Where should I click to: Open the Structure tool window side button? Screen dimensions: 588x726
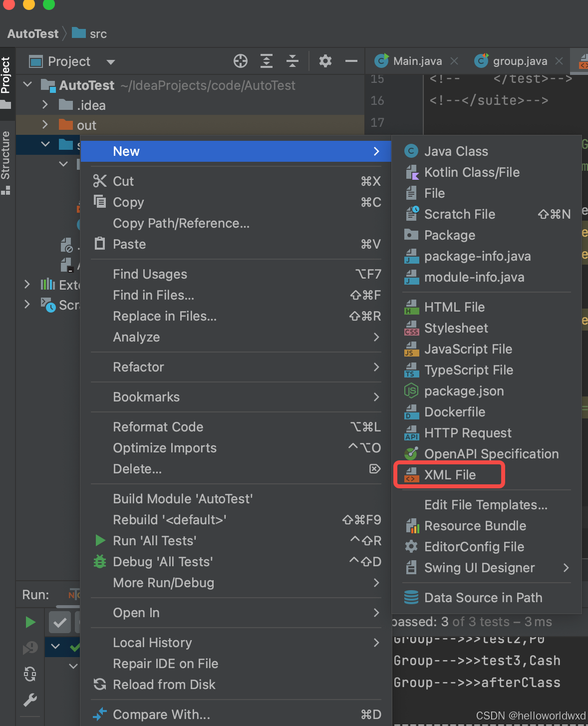(x=6, y=162)
